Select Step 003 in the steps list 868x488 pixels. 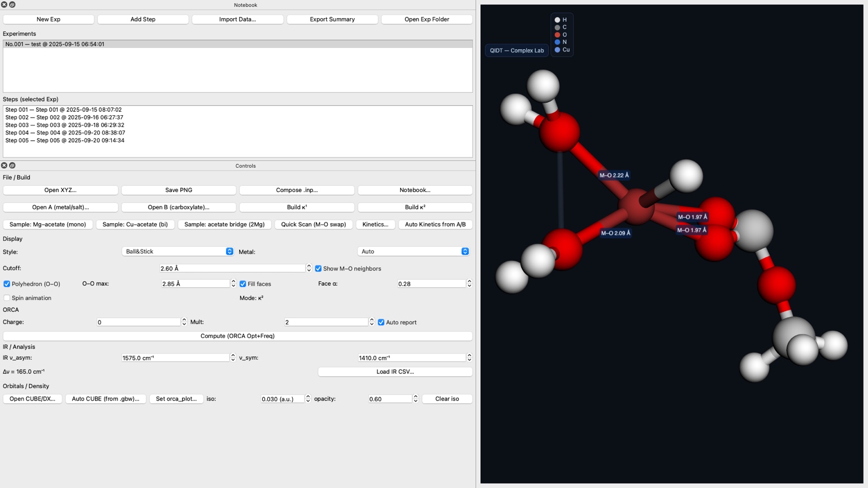tap(65, 125)
